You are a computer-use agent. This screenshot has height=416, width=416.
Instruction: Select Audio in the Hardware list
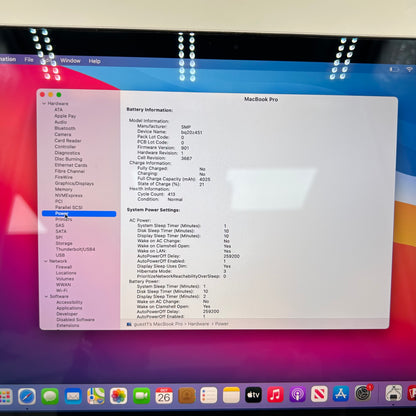pos(61,122)
